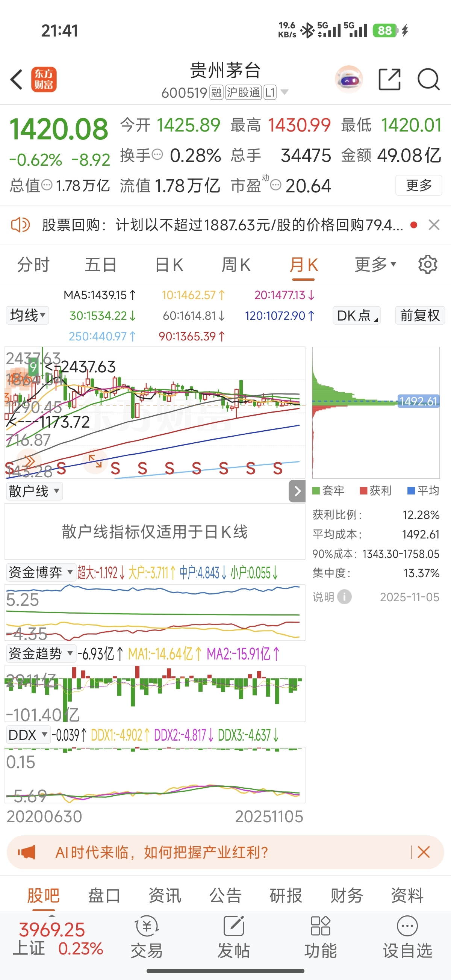Click the 市盈 info circle icon

[x=275, y=185]
